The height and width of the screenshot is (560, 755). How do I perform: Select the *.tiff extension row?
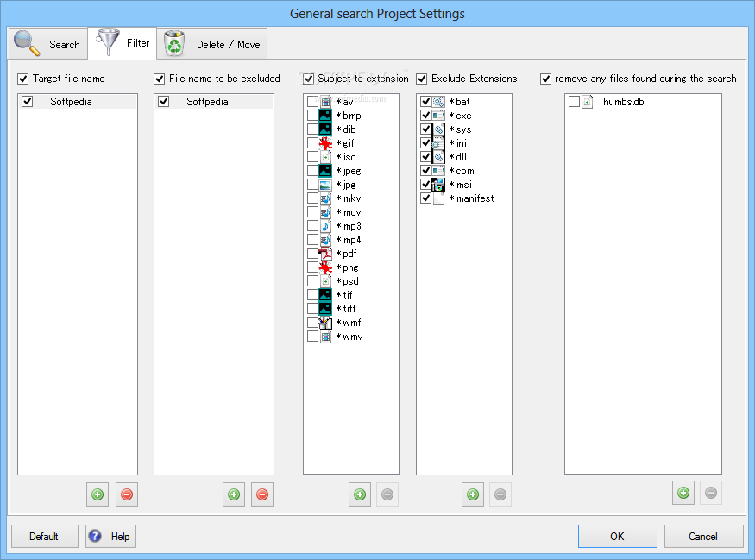pyautogui.click(x=351, y=309)
